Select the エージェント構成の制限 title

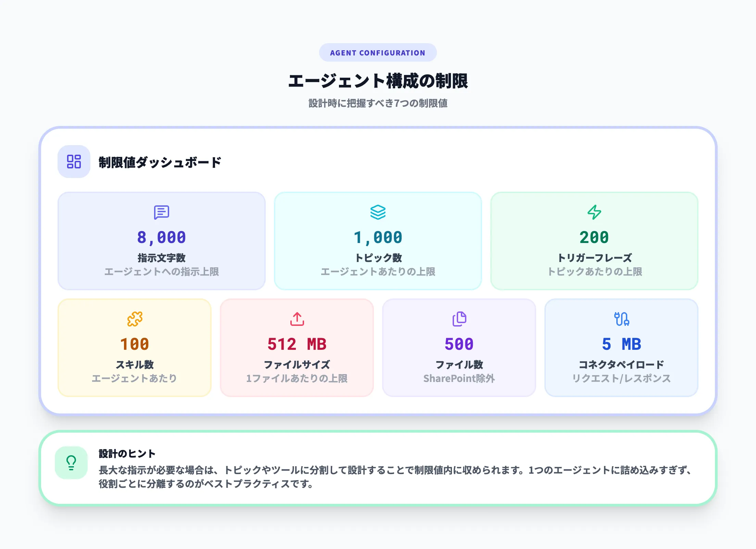tap(378, 81)
